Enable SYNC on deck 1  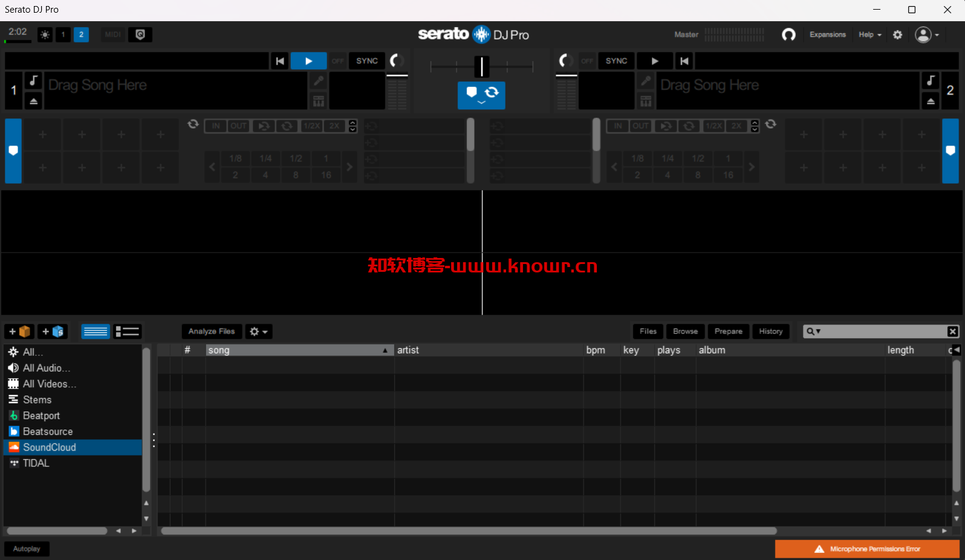point(367,61)
